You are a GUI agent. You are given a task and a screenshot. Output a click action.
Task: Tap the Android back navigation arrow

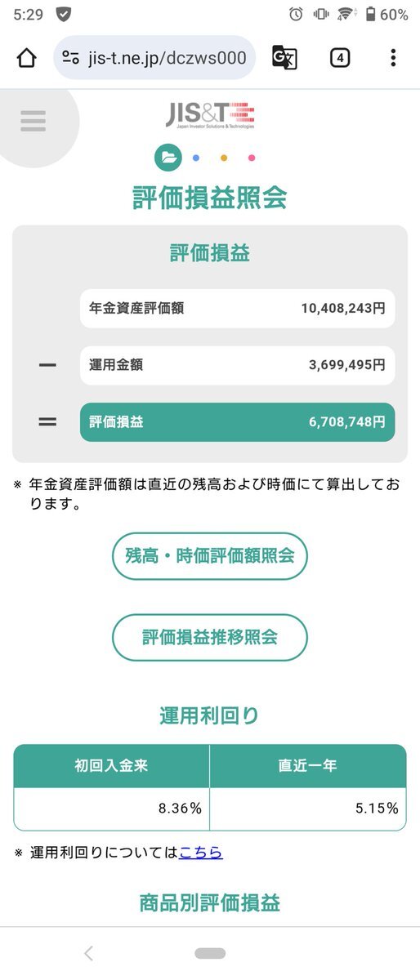(x=89, y=953)
